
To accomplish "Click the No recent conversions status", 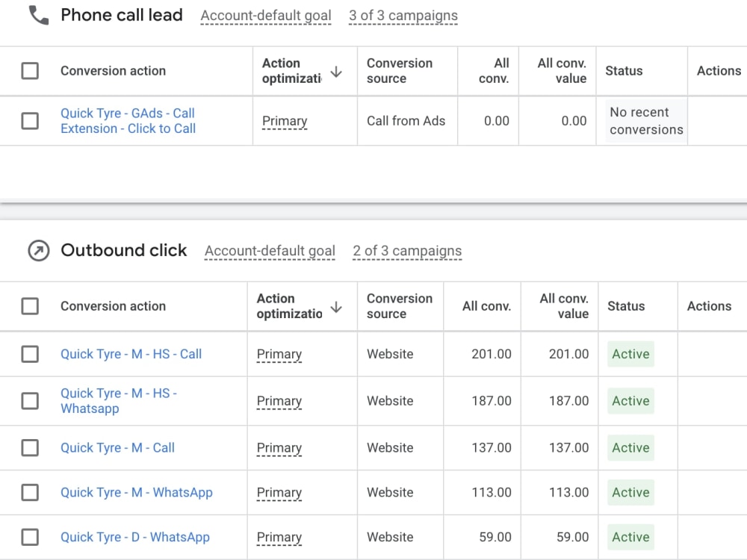I will pyautogui.click(x=646, y=121).
